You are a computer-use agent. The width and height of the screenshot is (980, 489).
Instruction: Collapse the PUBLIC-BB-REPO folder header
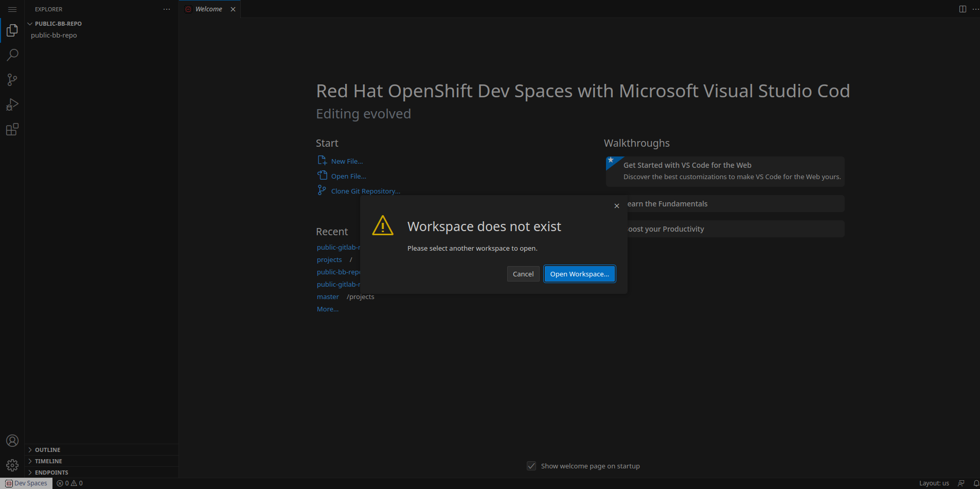(58, 24)
